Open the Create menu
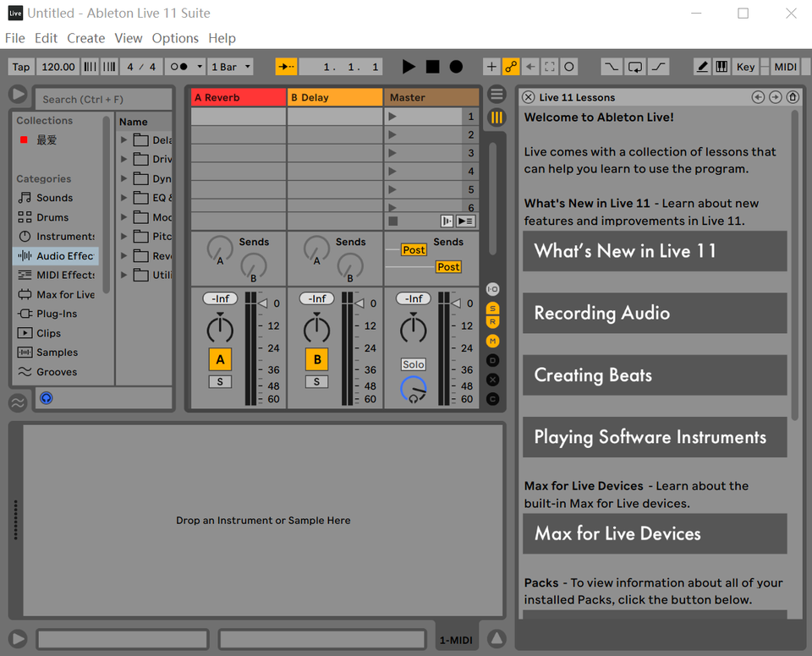The height and width of the screenshot is (656, 812). tap(86, 38)
